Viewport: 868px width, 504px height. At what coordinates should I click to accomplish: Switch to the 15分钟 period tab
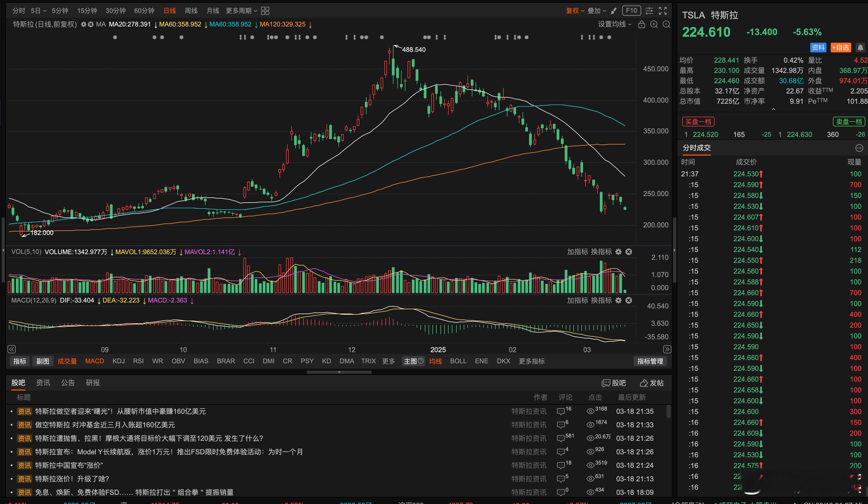(x=87, y=11)
